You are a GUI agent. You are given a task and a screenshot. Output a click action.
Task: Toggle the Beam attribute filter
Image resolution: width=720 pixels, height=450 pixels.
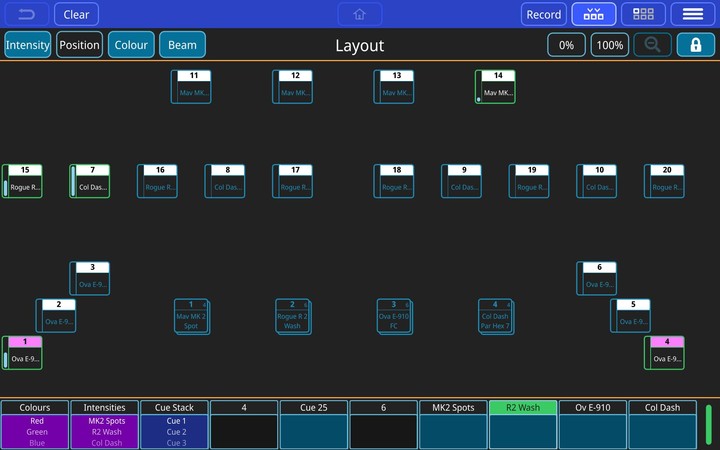[x=182, y=45]
